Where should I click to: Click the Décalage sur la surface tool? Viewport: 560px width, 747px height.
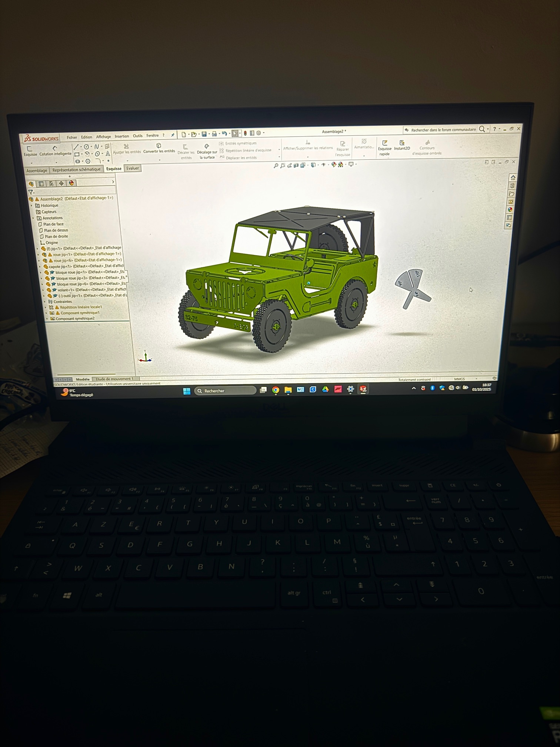207,151
